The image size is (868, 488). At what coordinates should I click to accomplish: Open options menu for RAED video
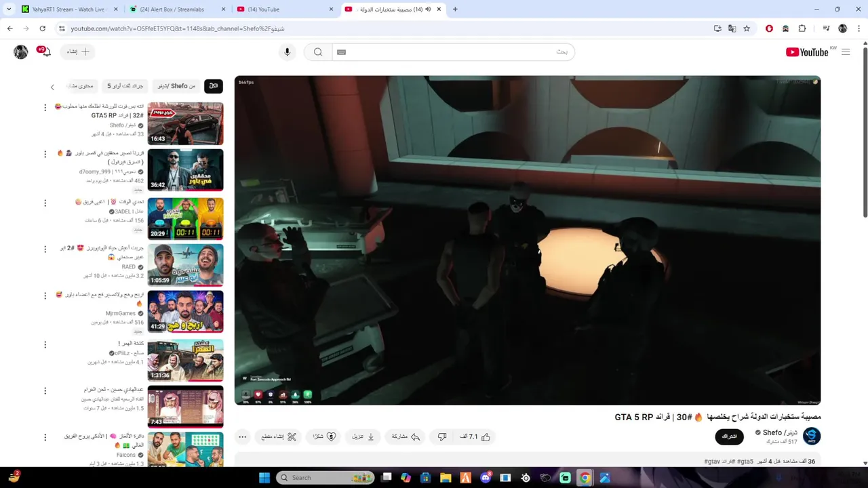tap(45, 249)
